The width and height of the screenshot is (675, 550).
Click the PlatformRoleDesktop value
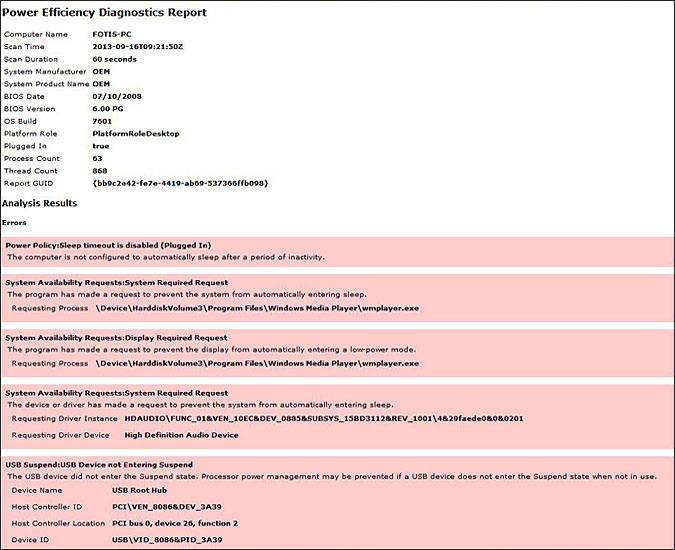[130, 133]
